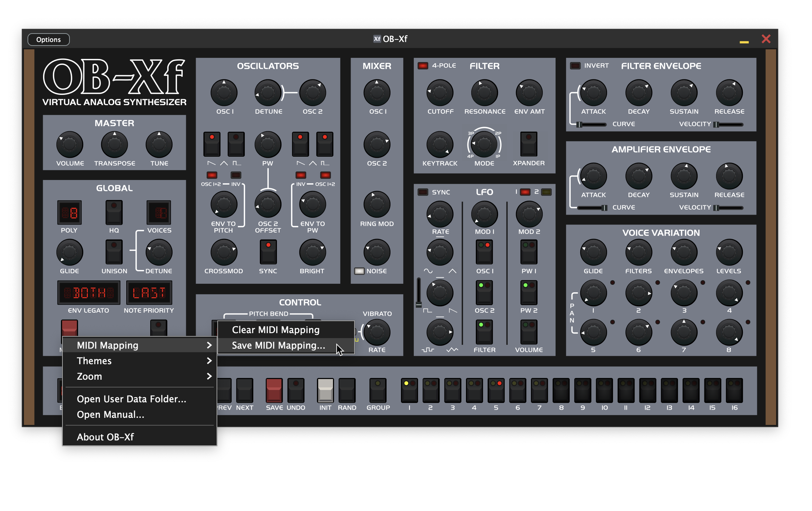The height and width of the screenshot is (511, 812).
Task: Toggle the 4-Pole filter switch
Action: [x=423, y=66]
